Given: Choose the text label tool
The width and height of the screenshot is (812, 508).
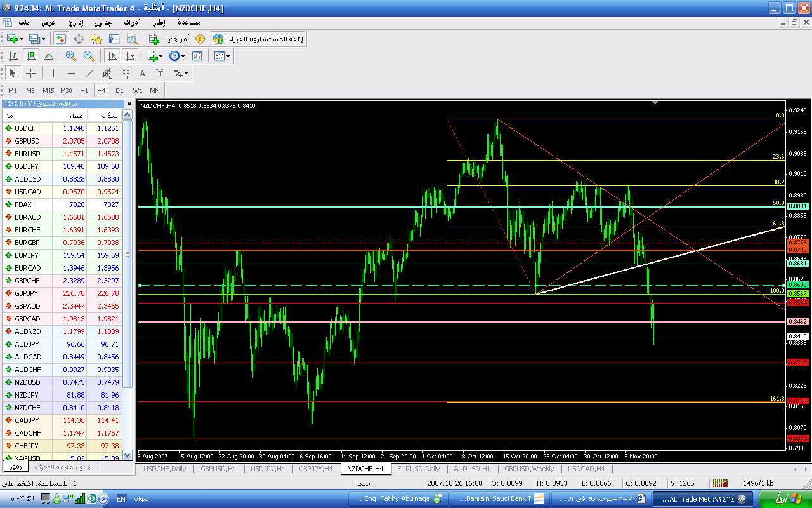Looking at the screenshot, I should coord(143,73).
